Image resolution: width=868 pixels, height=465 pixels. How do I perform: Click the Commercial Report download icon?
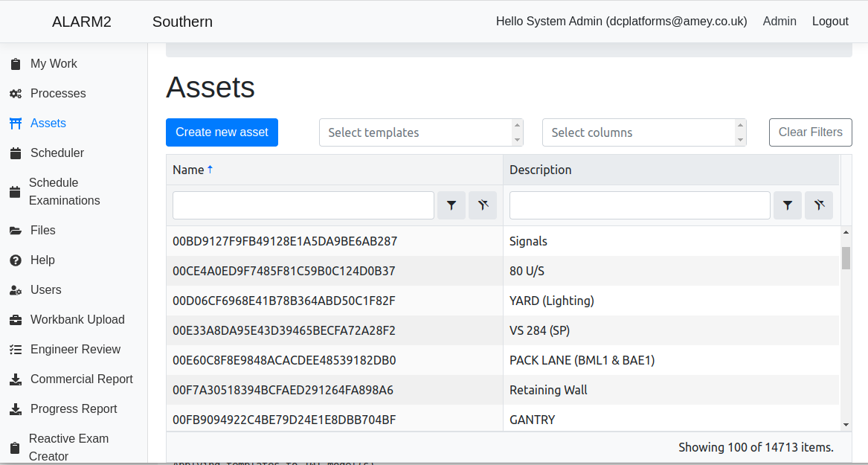click(x=16, y=379)
